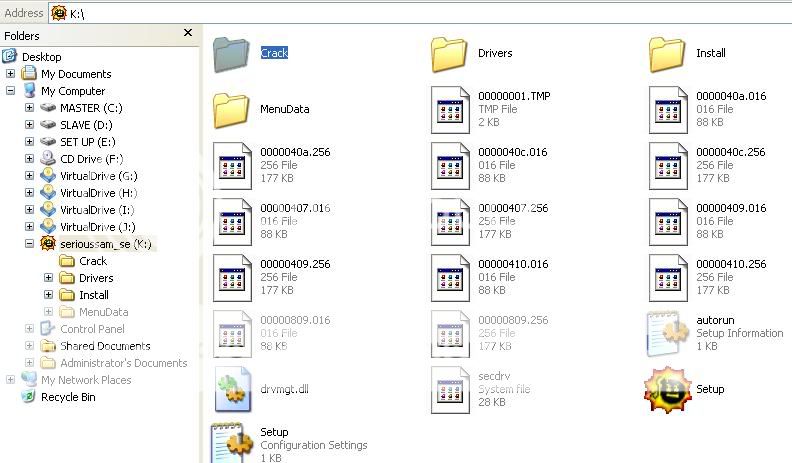792x463 pixels.
Task: Select serioussam_se (K:) tree label
Action: pos(106,244)
